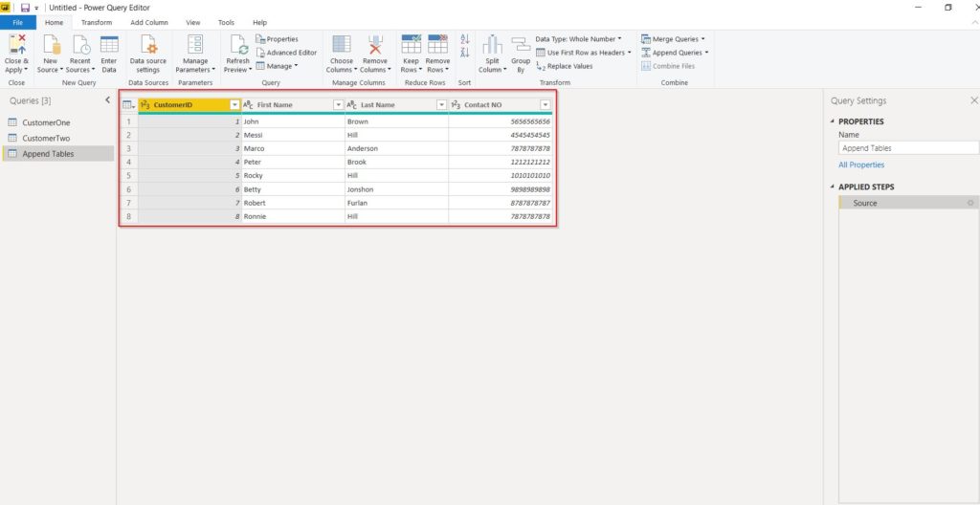Click the Source step gear icon
980x505 pixels.
click(970, 203)
